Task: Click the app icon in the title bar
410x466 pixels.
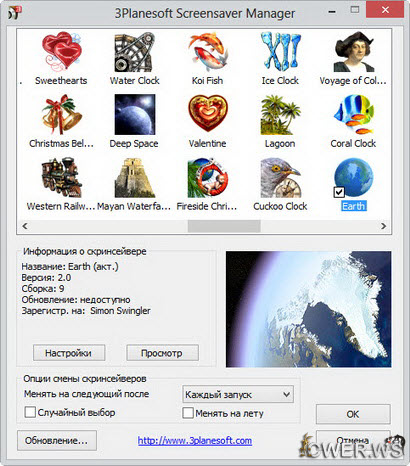Action: [15, 13]
